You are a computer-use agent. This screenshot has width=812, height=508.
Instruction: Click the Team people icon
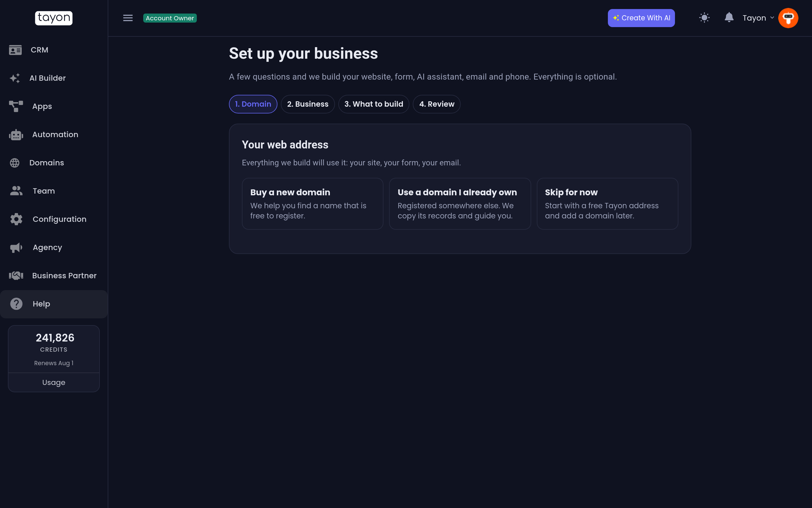(x=16, y=191)
